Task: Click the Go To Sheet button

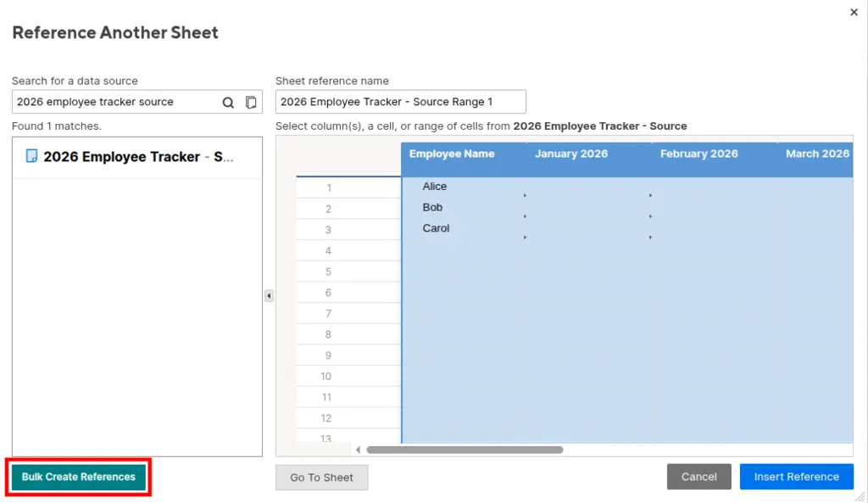Action: click(321, 477)
